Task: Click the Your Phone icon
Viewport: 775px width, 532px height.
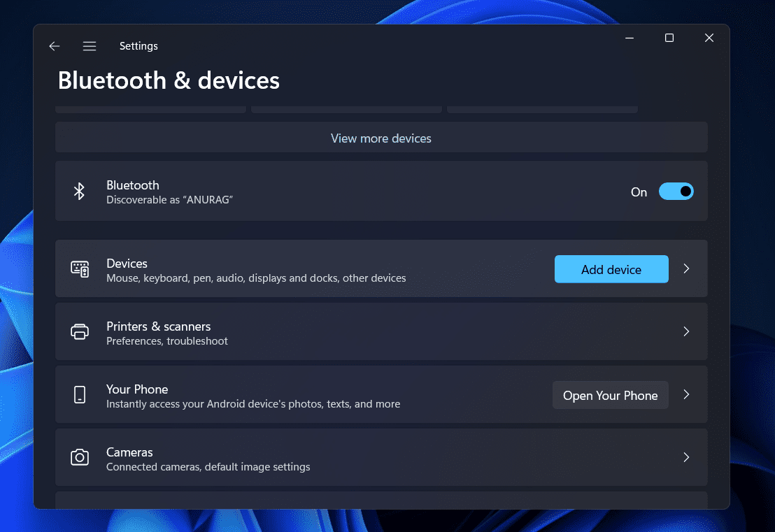Action: pos(80,395)
